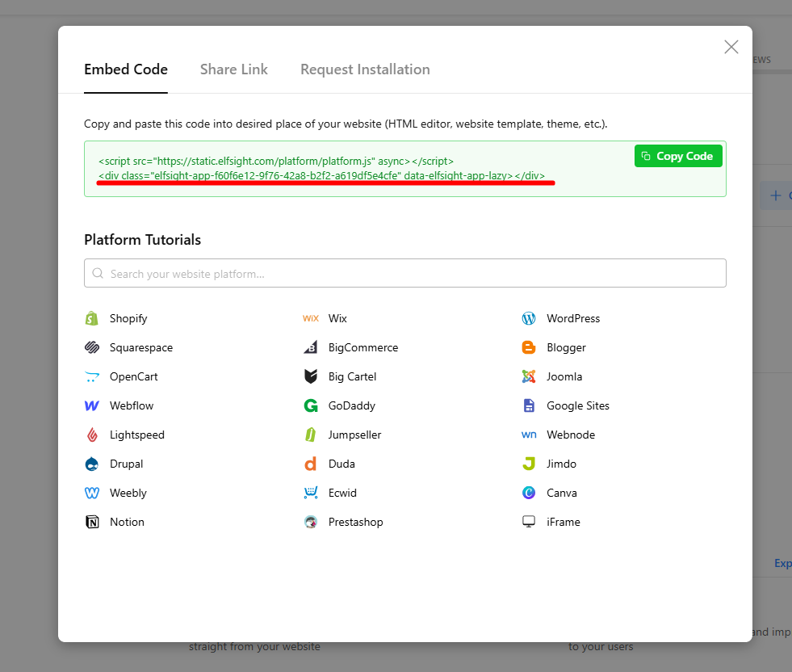Copy the embed code with Copy Code
The height and width of the screenshot is (672, 792).
678,156
